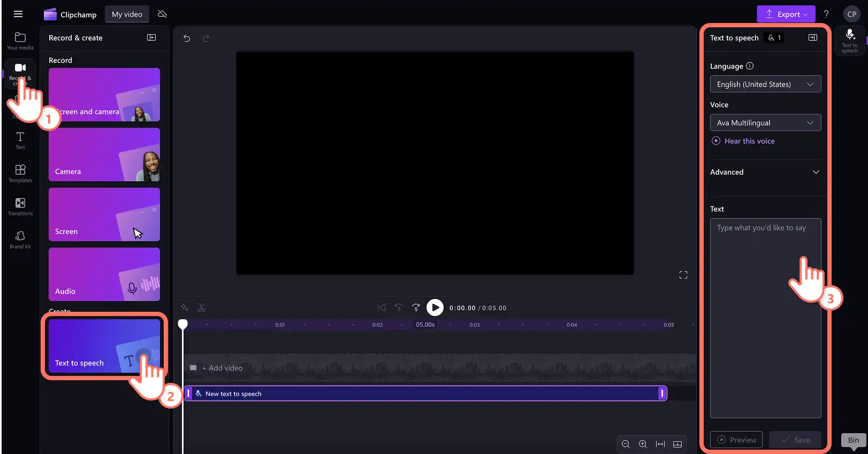
Task: Click the timeline playhead marker
Action: tap(183, 324)
